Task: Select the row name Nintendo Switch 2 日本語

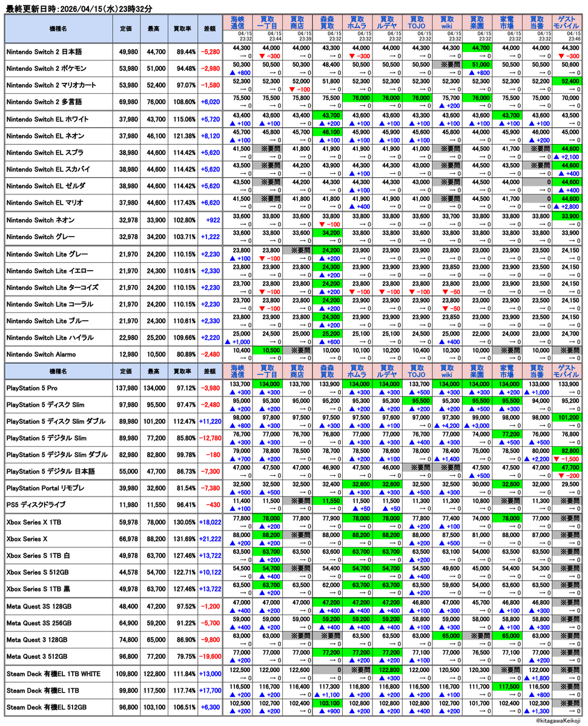Action: point(44,52)
